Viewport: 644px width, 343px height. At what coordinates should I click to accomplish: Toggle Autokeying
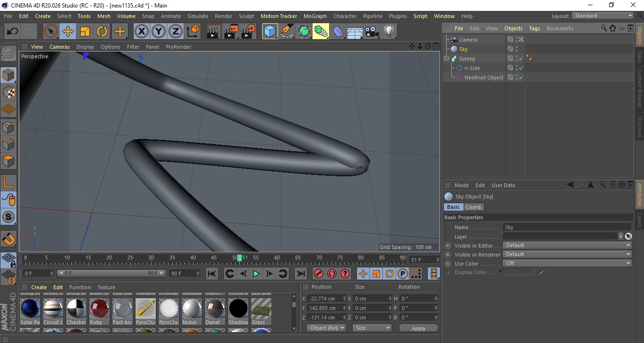(331, 274)
